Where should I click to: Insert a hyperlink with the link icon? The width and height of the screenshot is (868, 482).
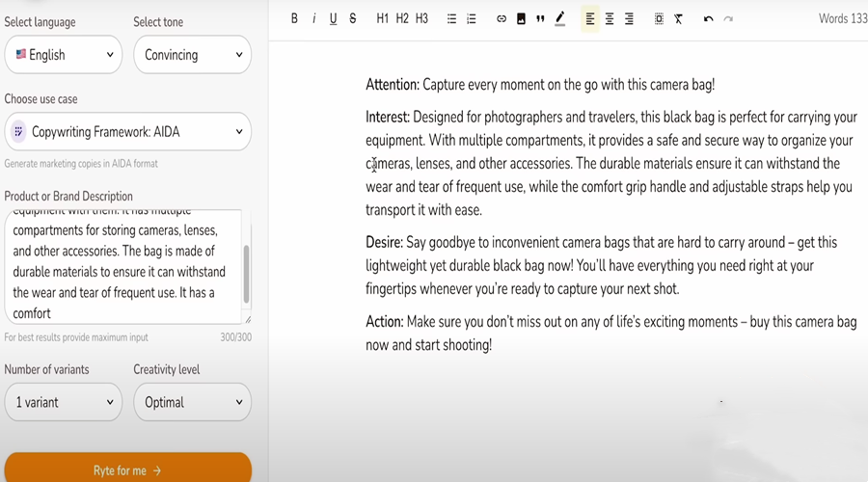tap(502, 18)
